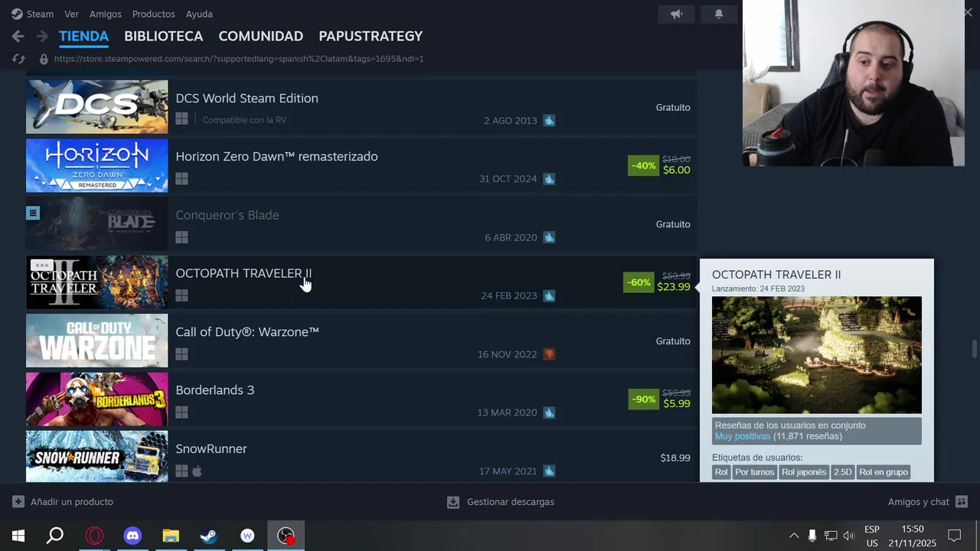980x551 pixels.
Task: Switch to the TIENDA tab
Action: click(83, 36)
